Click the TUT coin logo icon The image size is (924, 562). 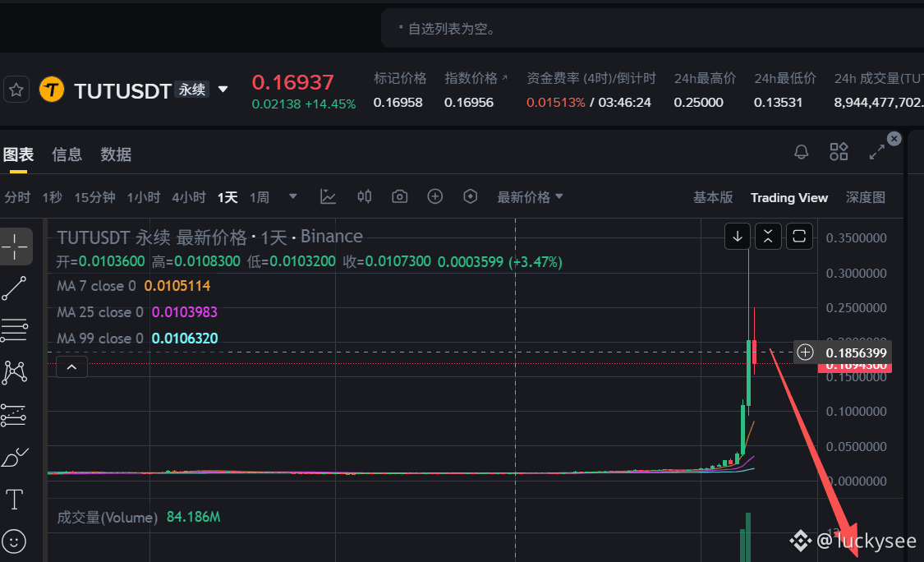point(52,90)
